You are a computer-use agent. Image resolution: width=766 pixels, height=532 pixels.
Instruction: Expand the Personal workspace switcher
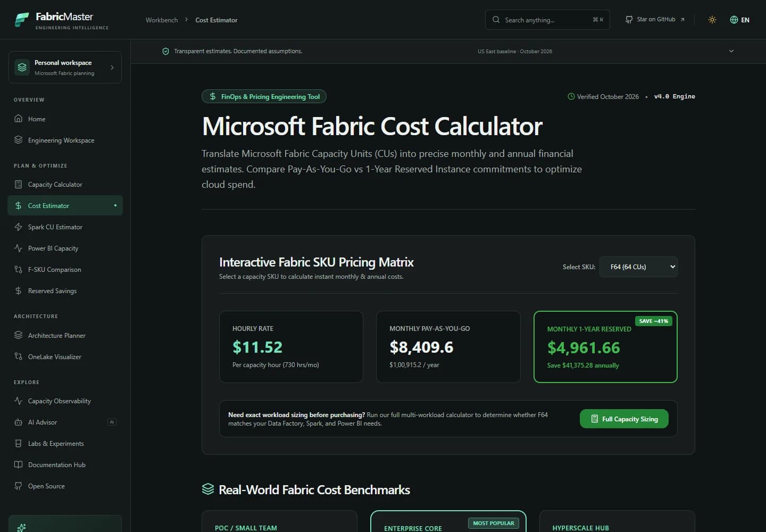(x=65, y=68)
